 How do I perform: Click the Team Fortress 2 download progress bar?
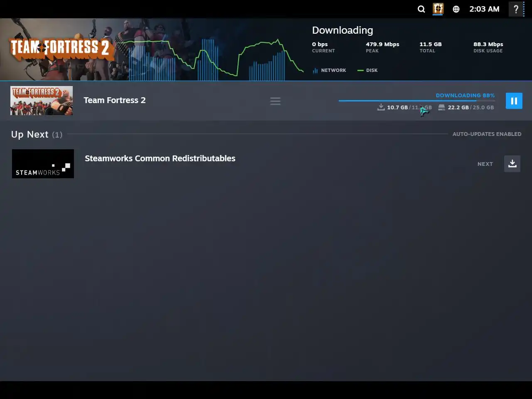pos(416,101)
